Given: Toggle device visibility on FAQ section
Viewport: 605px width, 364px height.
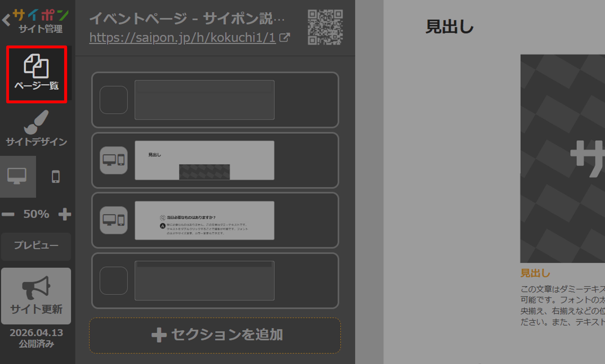Looking at the screenshot, I should [114, 220].
